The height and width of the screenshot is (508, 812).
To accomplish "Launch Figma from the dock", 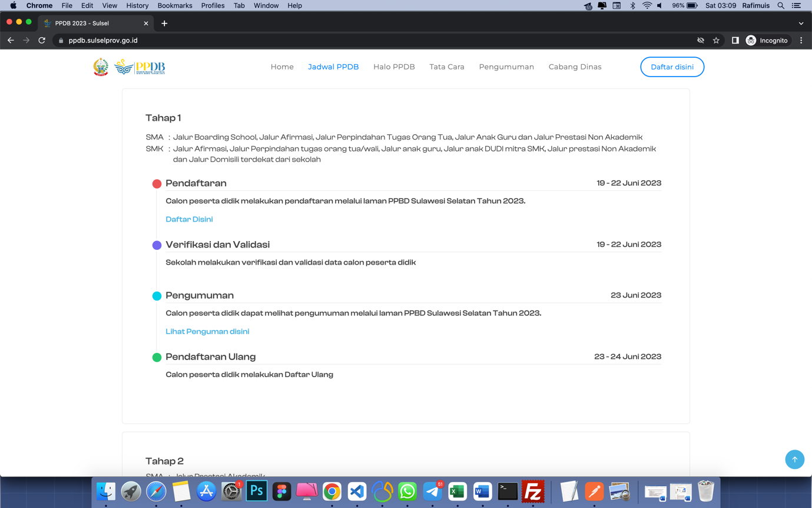I will tap(281, 491).
